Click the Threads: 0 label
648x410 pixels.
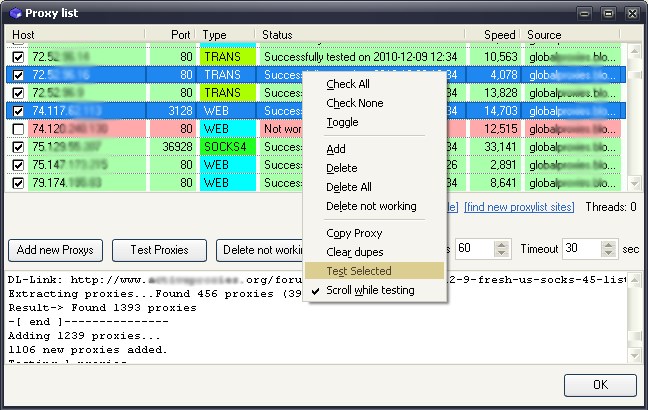[x=611, y=207]
